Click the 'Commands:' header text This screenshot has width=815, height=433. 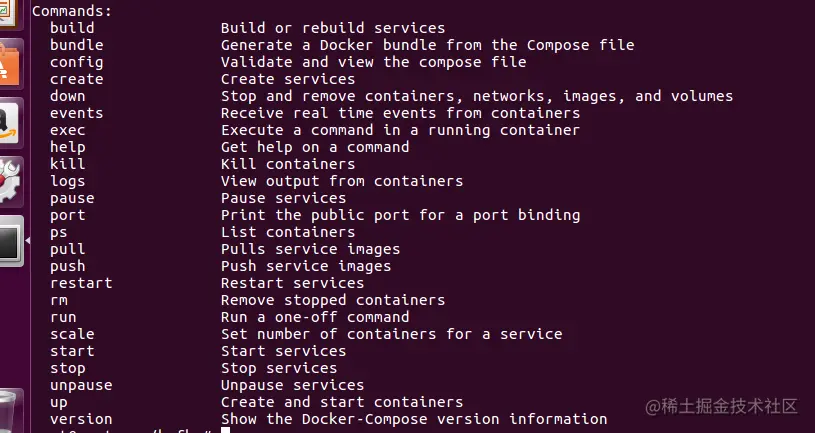pos(72,10)
